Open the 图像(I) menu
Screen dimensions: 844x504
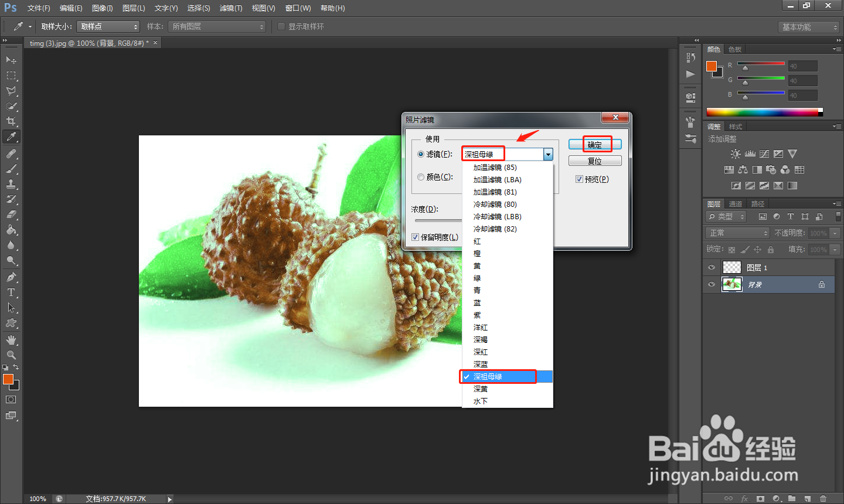point(102,8)
